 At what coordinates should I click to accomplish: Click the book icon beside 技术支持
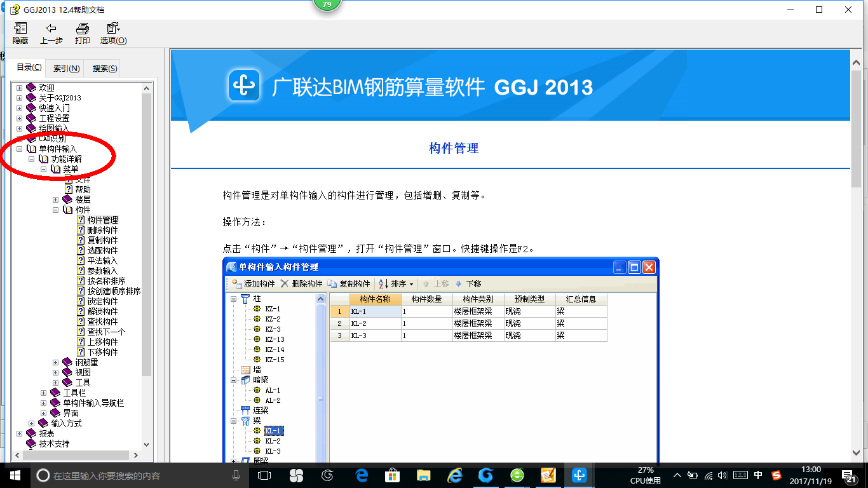point(31,444)
